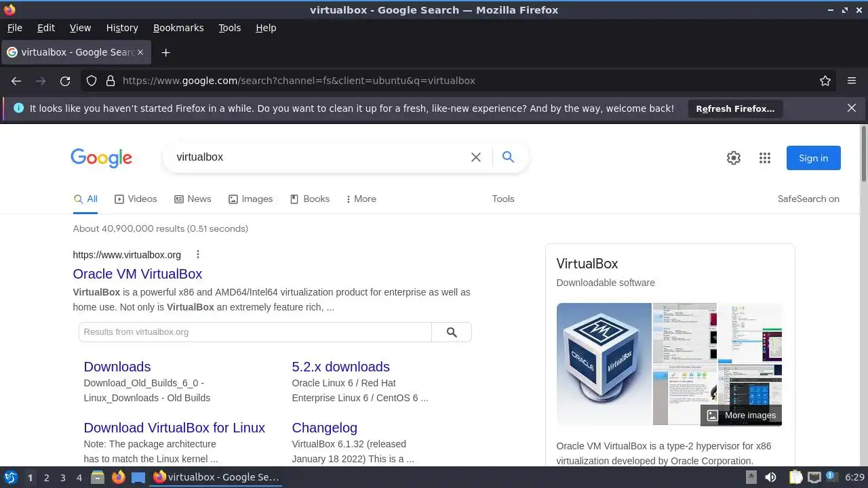Open the desktop start menu icon

pyautogui.click(x=10, y=477)
